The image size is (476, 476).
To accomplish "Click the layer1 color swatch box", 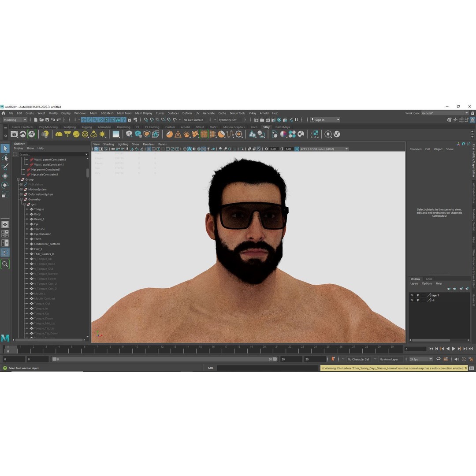I will click(x=424, y=295).
